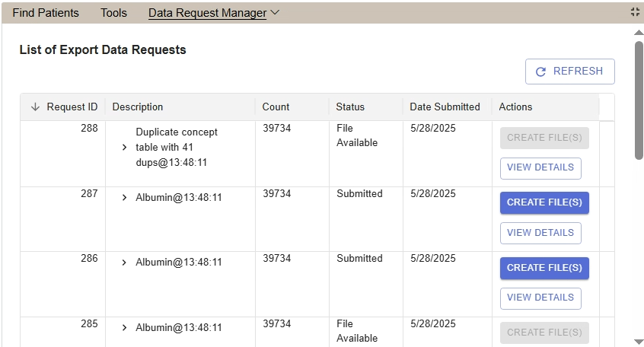View details of request 287
The width and height of the screenshot is (644, 347).
coord(540,233)
